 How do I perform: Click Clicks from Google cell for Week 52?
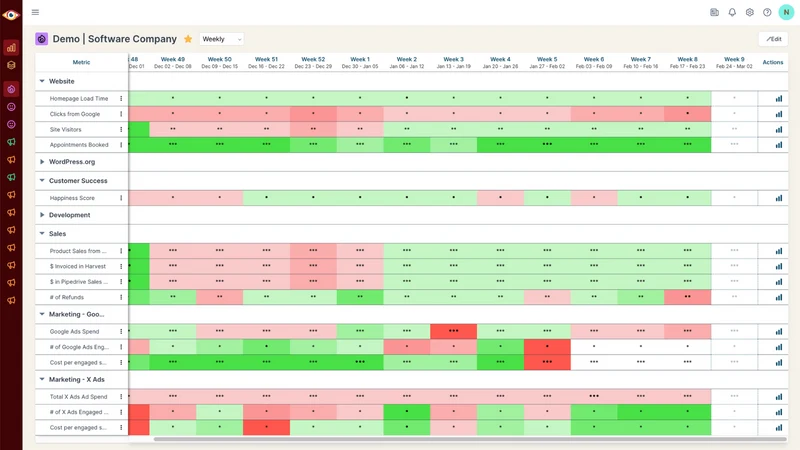coord(313,114)
